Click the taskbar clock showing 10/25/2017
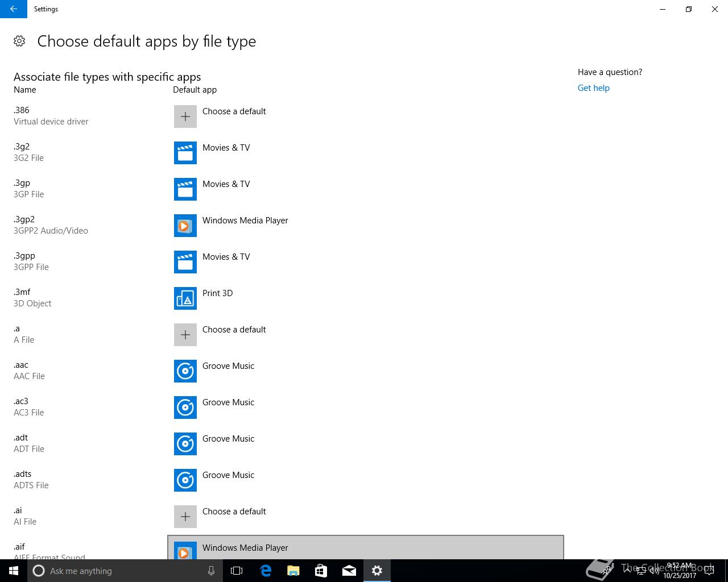 click(680, 571)
